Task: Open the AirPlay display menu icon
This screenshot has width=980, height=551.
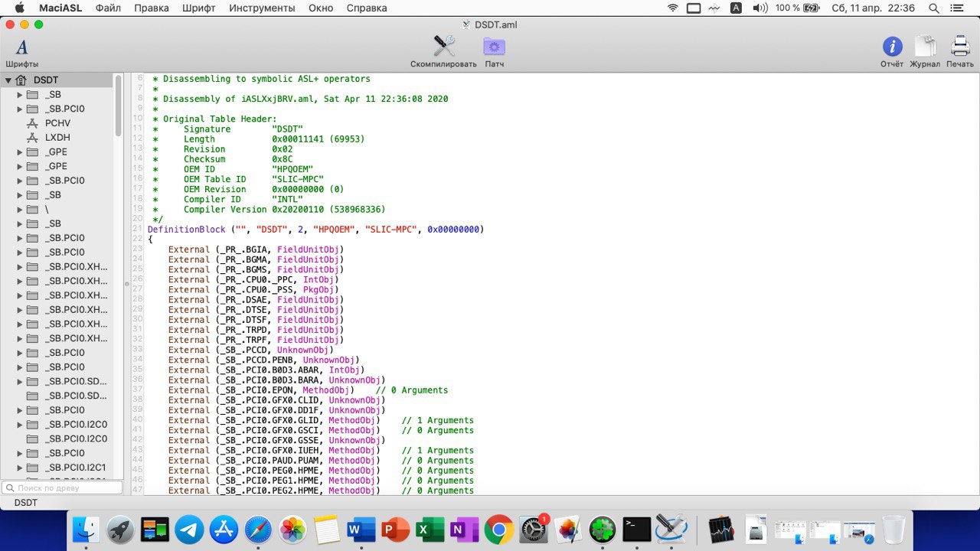Action: coord(694,8)
